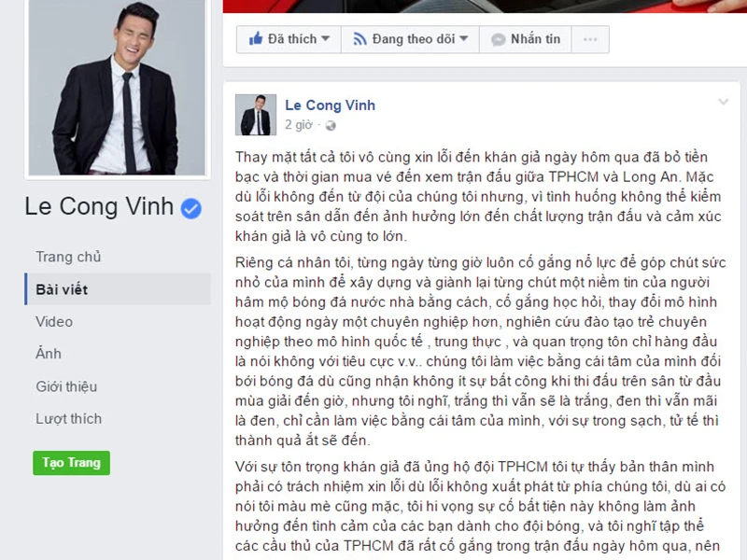Click the thumbs-up icon on Đã thích

coord(256,38)
